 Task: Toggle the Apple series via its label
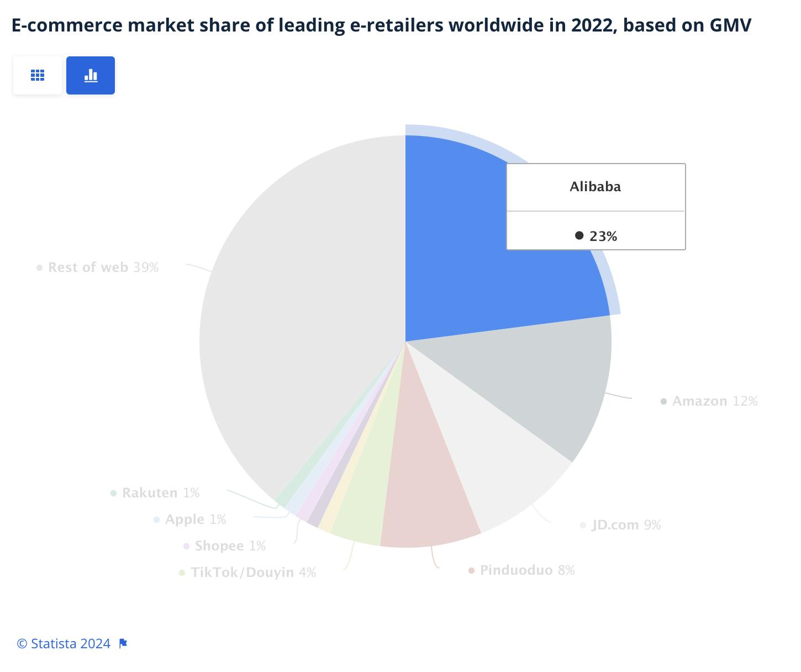pyautogui.click(x=197, y=519)
